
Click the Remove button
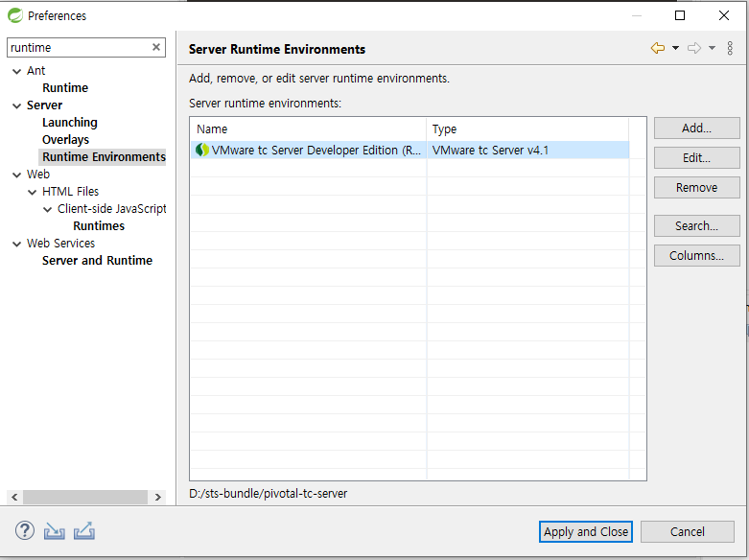coord(696,187)
